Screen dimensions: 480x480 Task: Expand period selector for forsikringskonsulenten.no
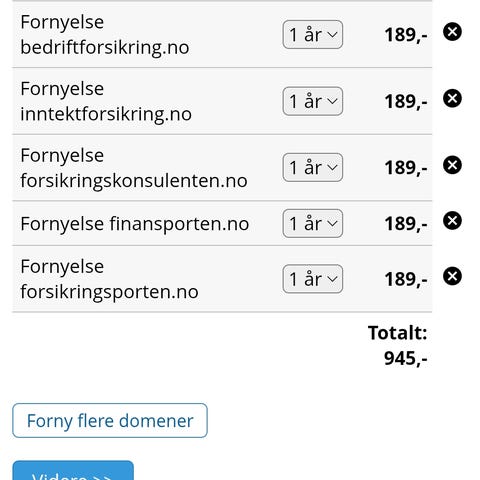(313, 167)
